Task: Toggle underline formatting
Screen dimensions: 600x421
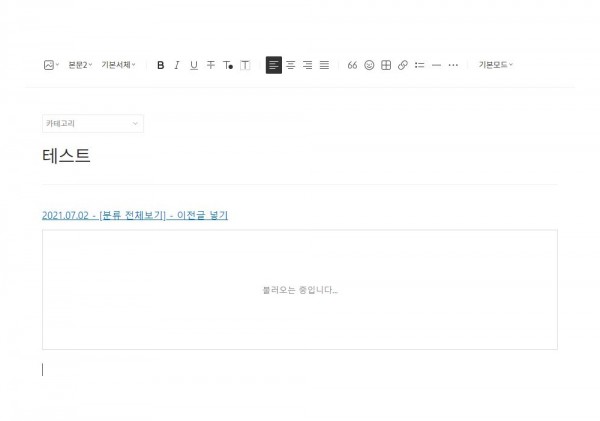Action: pos(194,65)
